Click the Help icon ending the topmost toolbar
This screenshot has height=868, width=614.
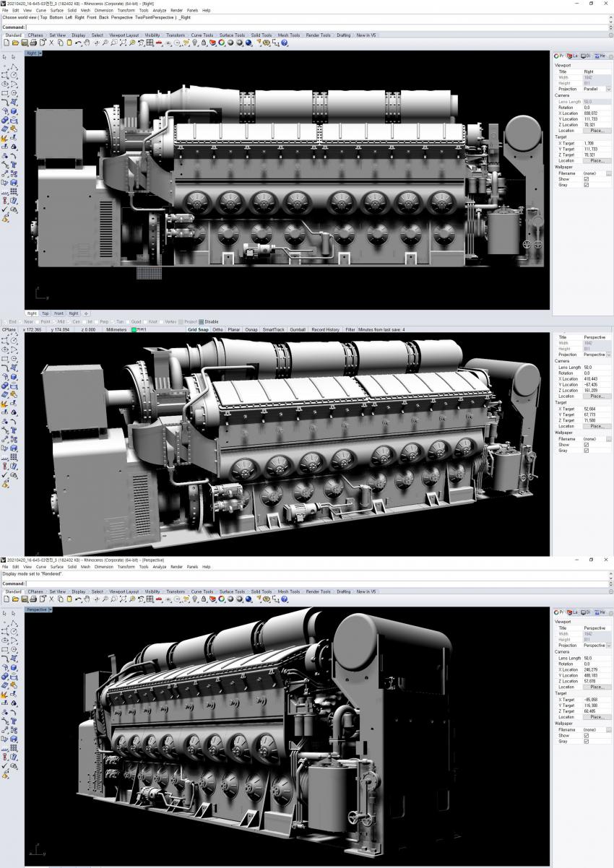285,43
